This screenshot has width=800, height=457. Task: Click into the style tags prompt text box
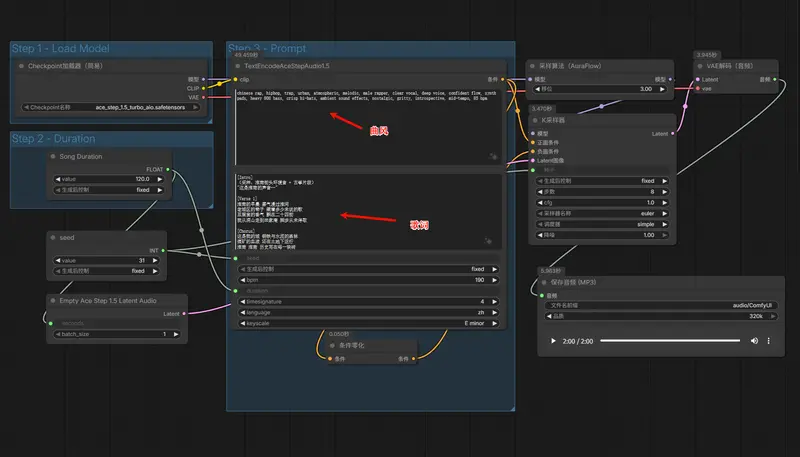(x=368, y=126)
